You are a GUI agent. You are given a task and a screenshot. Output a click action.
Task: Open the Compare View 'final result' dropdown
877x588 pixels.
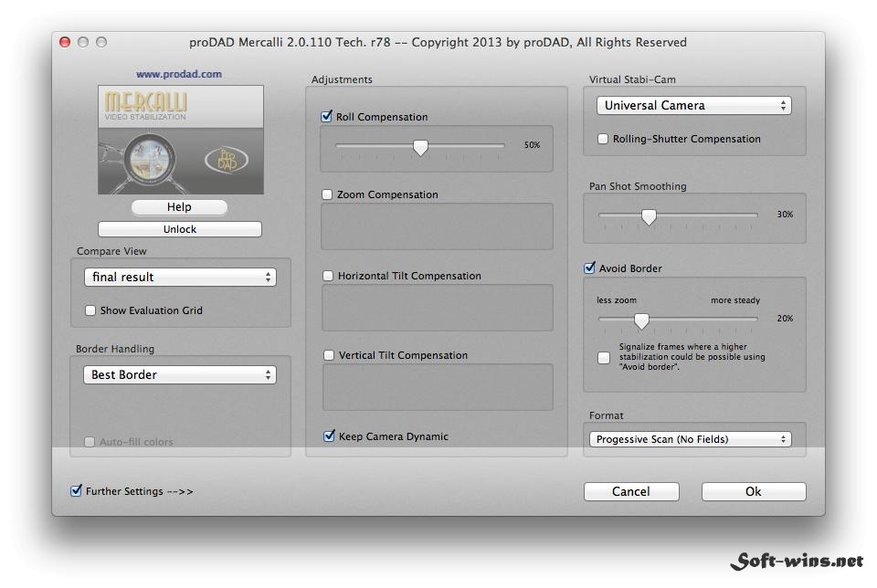[x=180, y=277]
